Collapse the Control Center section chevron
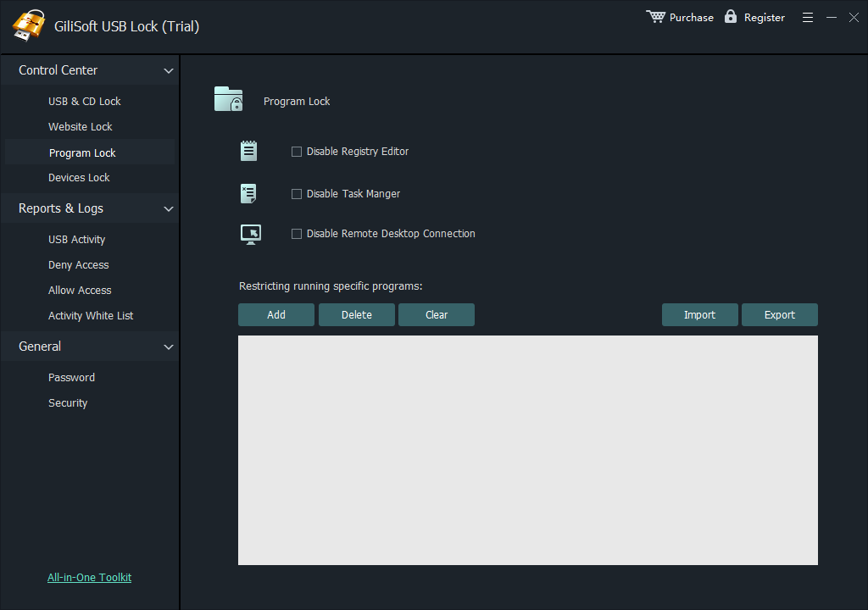868x610 pixels. 169,71
